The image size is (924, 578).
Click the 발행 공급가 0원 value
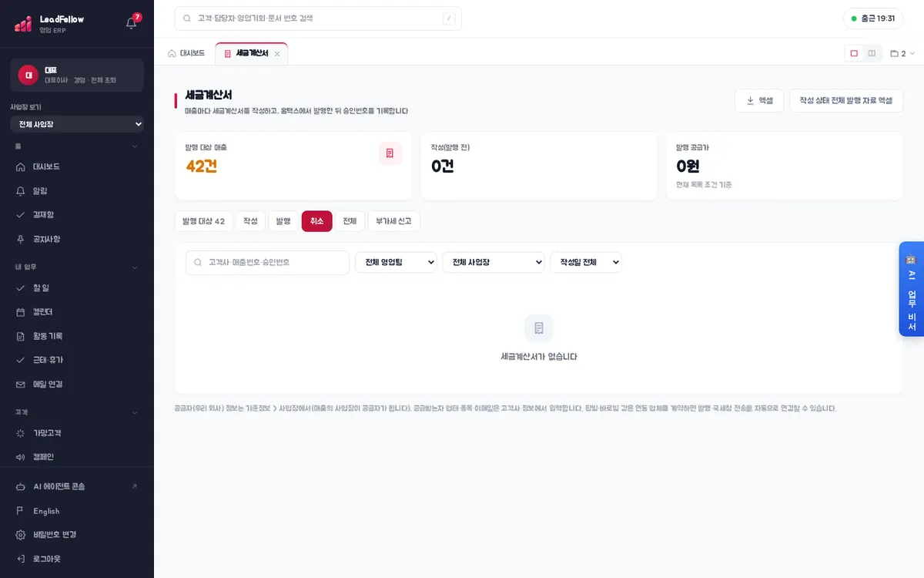688,166
